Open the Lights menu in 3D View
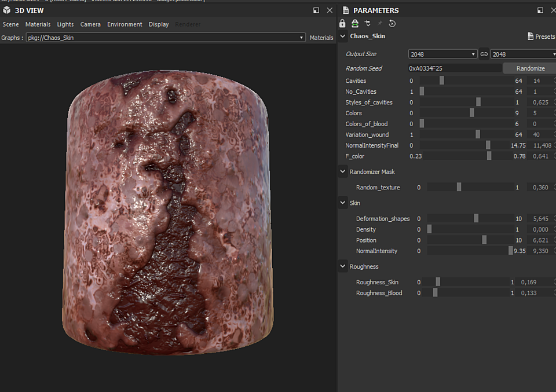The height and width of the screenshot is (392, 556). (x=65, y=24)
